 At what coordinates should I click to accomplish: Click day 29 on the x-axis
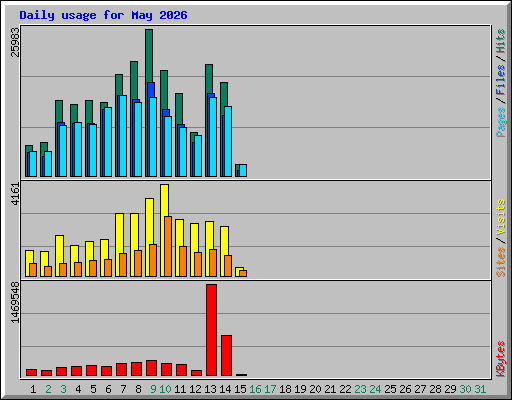click(x=450, y=389)
